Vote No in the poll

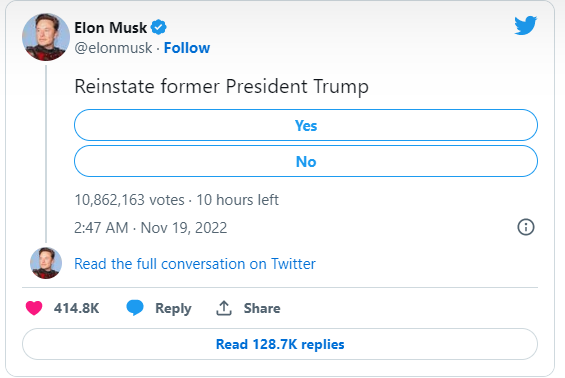[306, 161]
